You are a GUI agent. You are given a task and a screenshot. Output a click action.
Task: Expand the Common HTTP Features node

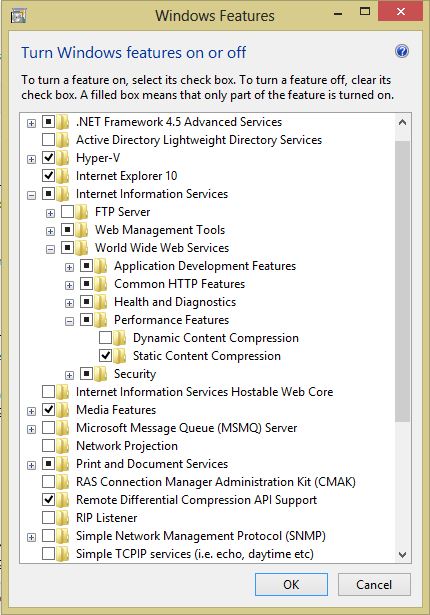point(69,285)
